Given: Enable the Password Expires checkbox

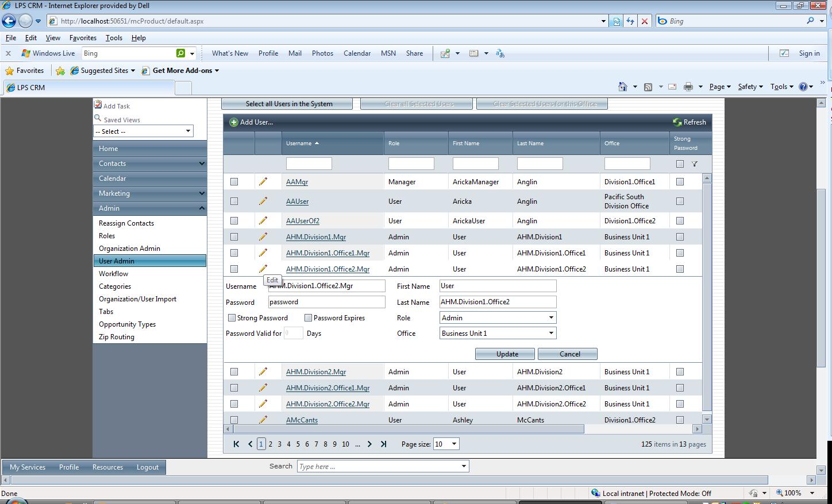Looking at the screenshot, I should pyautogui.click(x=308, y=317).
